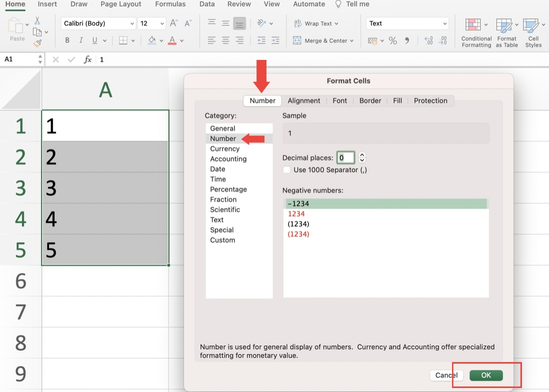Click Align Right icon

pyautogui.click(x=239, y=40)
